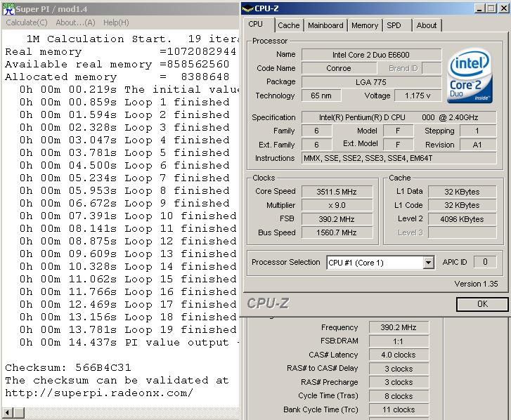Click the 'Loop 10 finished' line
Viewport: 511px width, 420px height.
[x=128, y=216]
